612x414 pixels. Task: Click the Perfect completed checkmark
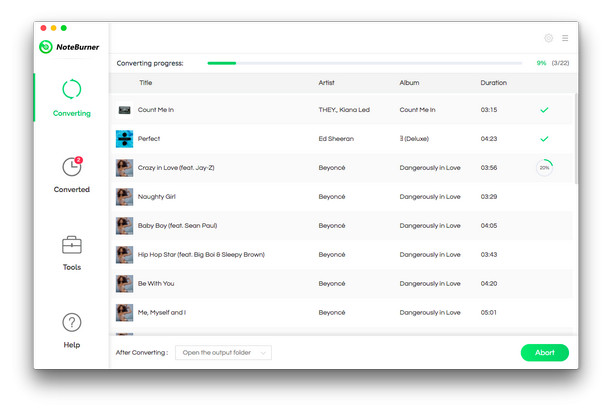(x=544, y=139)
